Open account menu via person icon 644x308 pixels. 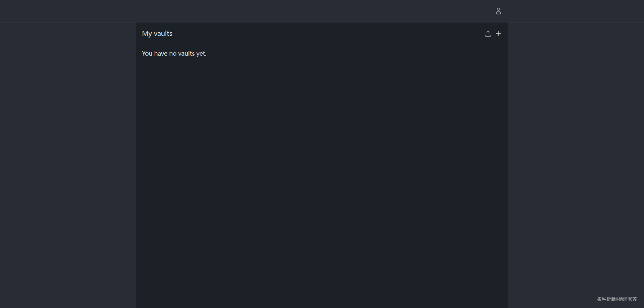[x=498, y=11]
